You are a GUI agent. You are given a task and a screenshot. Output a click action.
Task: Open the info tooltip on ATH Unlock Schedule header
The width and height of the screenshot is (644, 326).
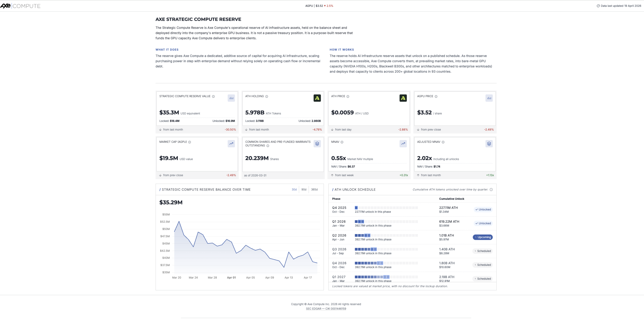point(492,189)
